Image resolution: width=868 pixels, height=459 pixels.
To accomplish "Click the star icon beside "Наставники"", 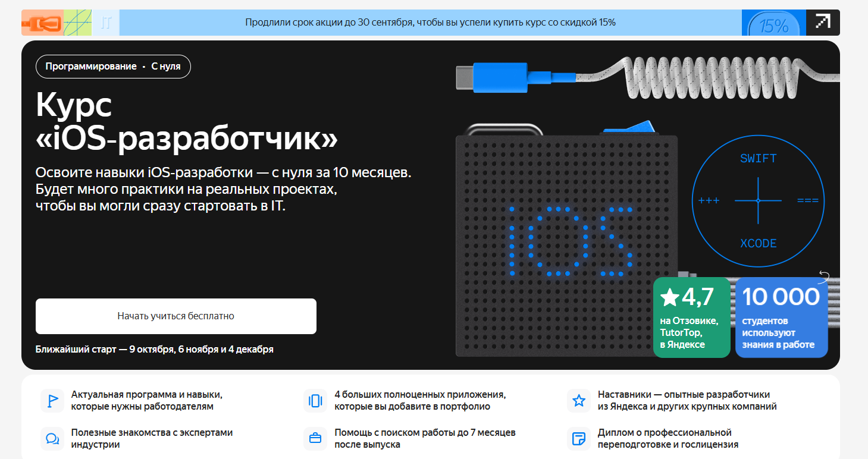I will click(x=578, y=401).
